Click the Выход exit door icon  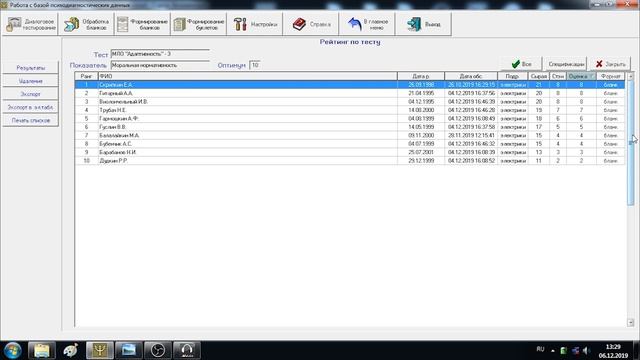point(423,24)
